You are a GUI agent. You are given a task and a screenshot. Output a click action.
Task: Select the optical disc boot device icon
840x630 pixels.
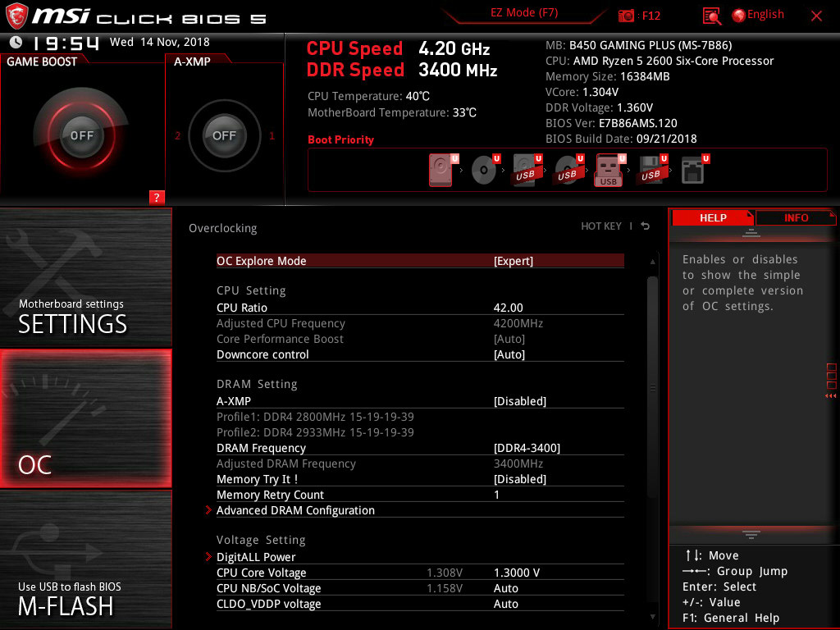[486, 170]
